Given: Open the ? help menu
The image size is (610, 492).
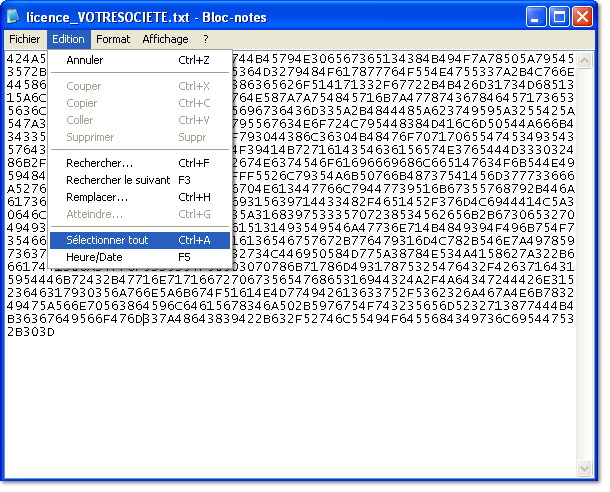Looking at the screenshot, I should click(206, 39).
